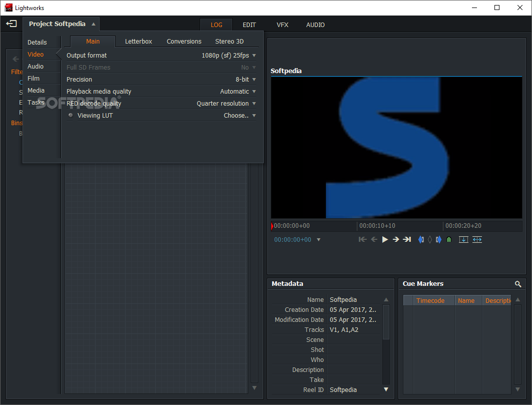This screenshot has width=532, height=405.
Task: Open the Playback media quality dropdown
Action: pos(254,91)
